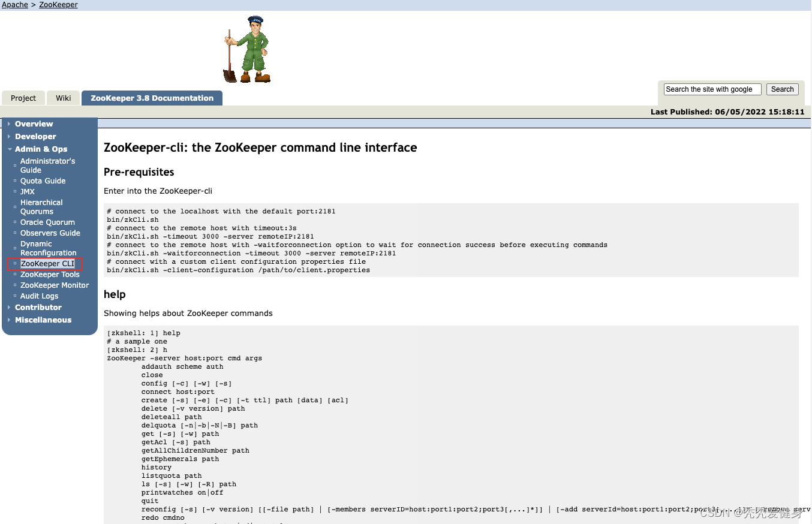Click the 'addauth scheme auth' command line
The height and width of the screenshot is (524, 812).
point(182,367)
